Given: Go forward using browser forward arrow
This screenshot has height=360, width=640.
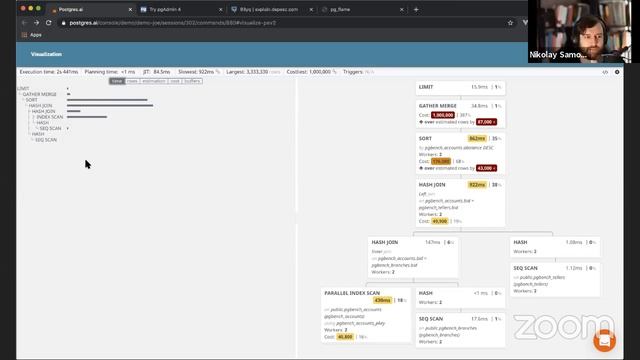Looking at the screenshot, I should [x=36, y=23].
